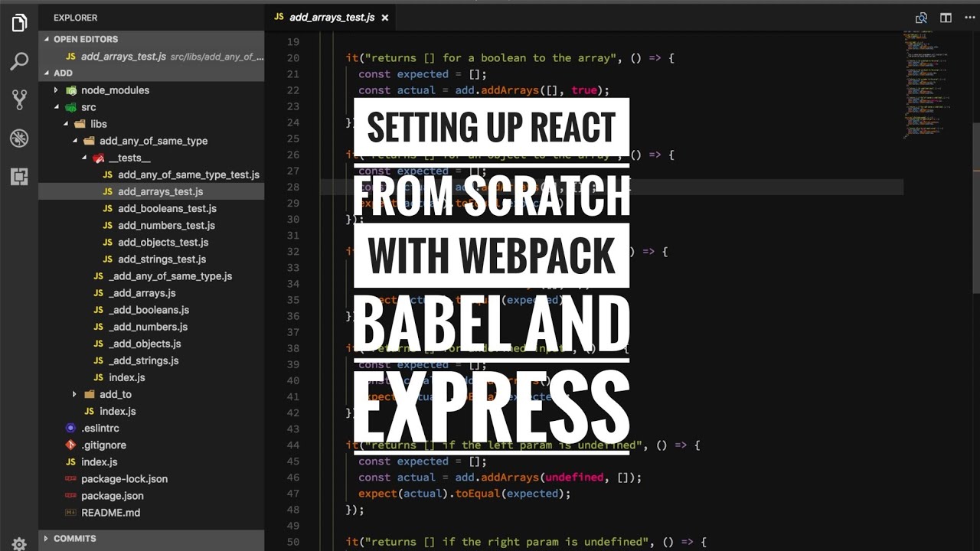Click 'toEqual' on line 47
Viewport: 980px width, 551px height.
(x=478, y=493)
